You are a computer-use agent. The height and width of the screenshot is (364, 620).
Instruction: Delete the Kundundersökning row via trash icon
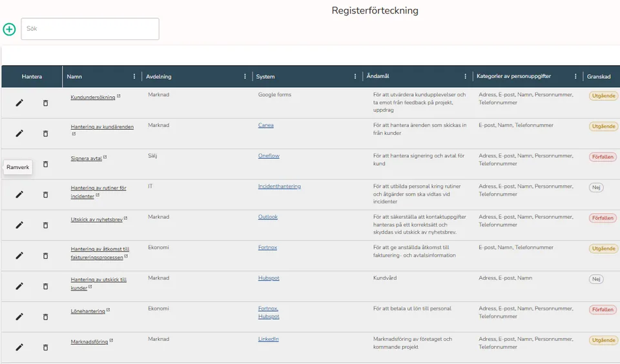45,103
